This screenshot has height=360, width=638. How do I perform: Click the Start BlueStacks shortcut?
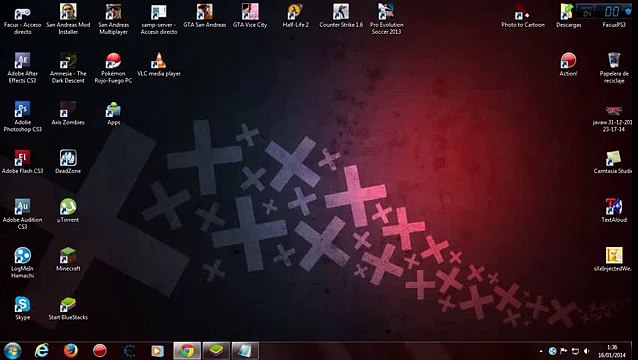pyautogui.click(x=68, y=309)
